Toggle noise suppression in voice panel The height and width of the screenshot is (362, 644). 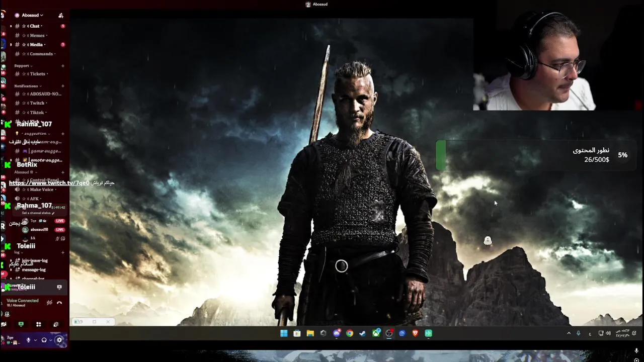pyautogui.click(x=49, y=303)
